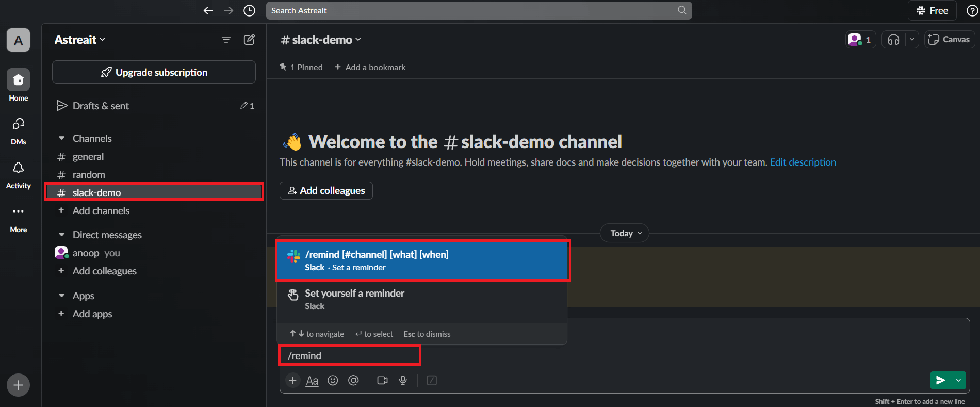Open the slack-demo channel in sidebar

[x=154, y=192]
